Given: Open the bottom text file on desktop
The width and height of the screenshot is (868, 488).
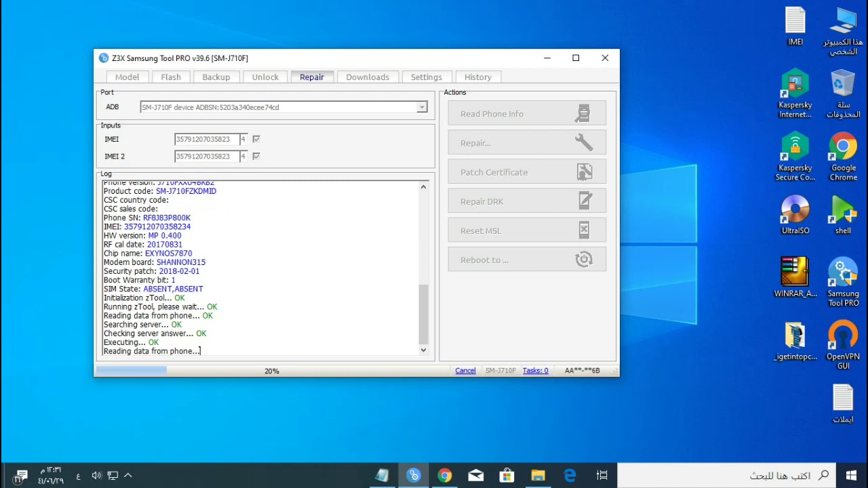Looking at the screenshot, I should (843, 403).
